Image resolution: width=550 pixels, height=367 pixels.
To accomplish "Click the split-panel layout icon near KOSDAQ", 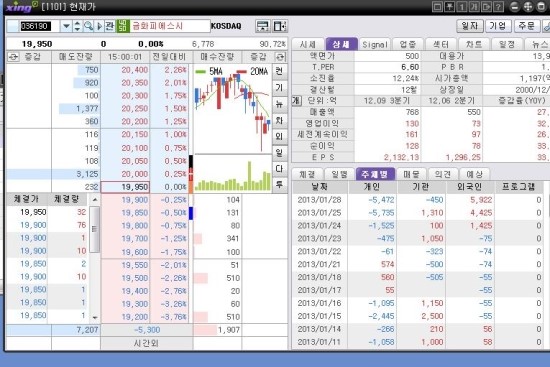I will tap(280, 26).
